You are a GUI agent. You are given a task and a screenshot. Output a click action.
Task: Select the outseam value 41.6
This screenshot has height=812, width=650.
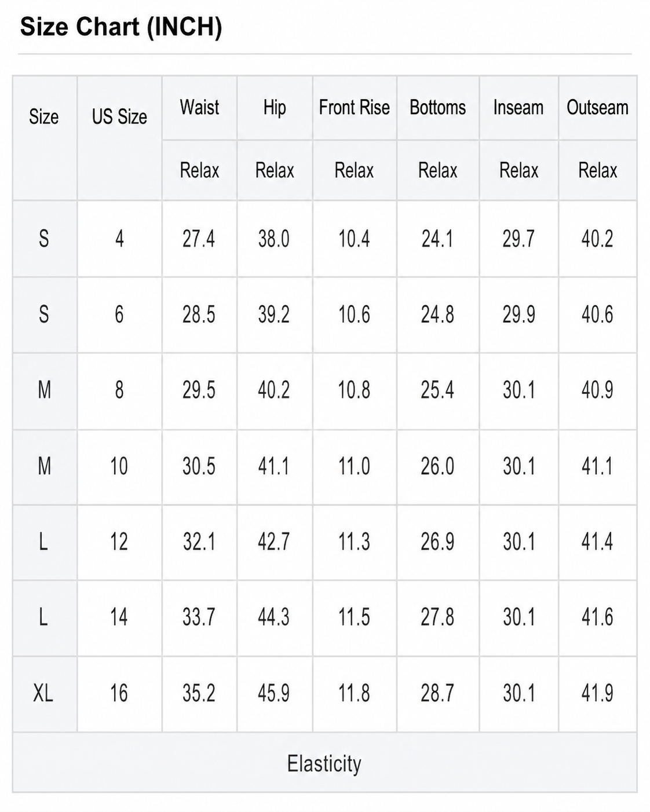(x=597, y=617)
